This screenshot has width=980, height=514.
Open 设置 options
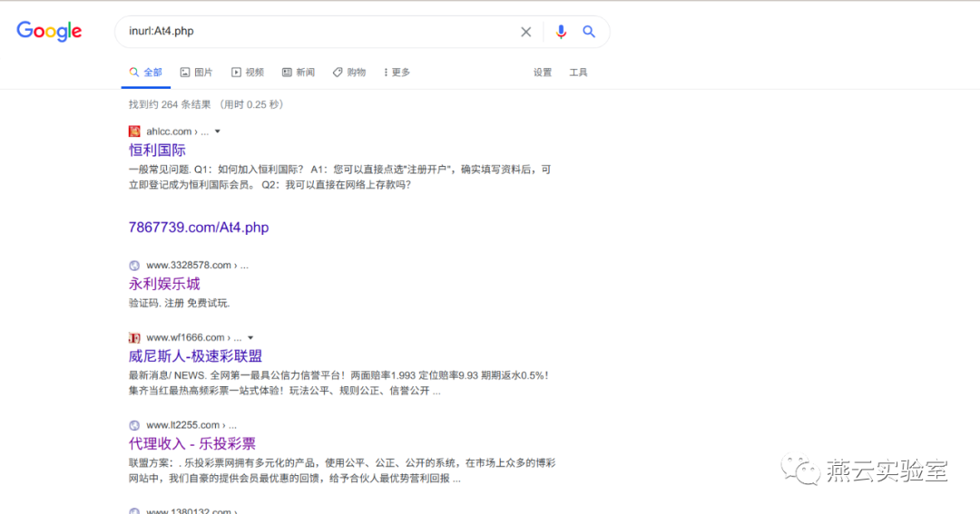[543, 73]
